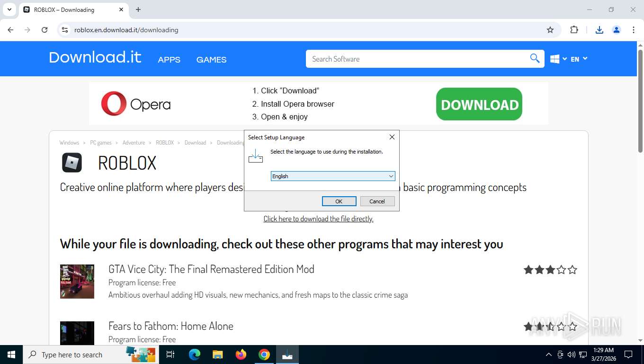The width and height of the screenshot is (644, 364).
Task: Go to the ROBLOX breadcrumb link
Action: point(165,143)
